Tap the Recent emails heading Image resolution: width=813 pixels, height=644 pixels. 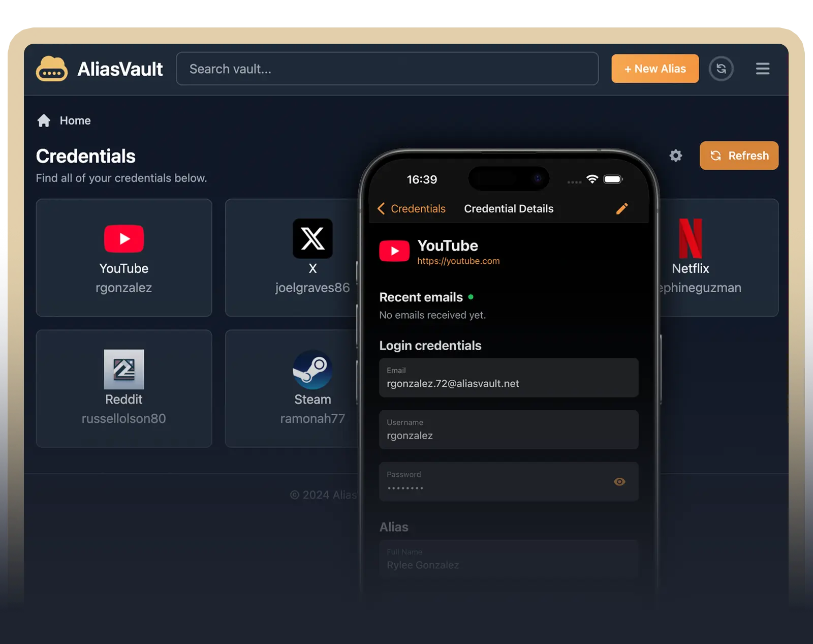pos(421,297)
